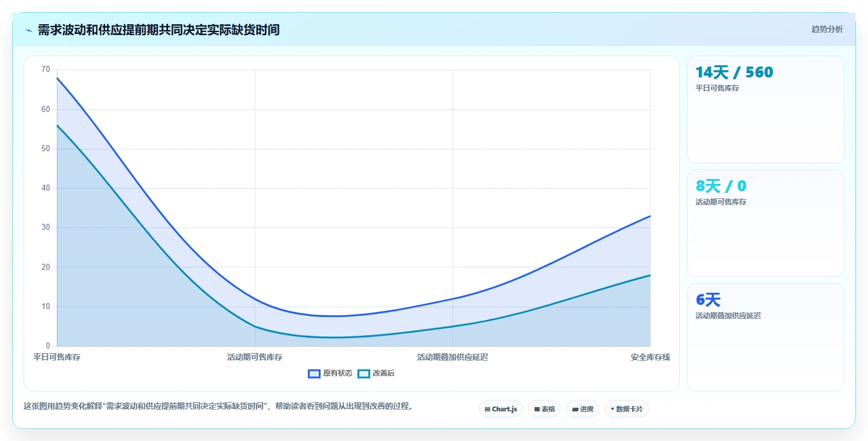Viewport: 868px width, 441px height.
Task: Click the lightning icon beside the chart title
Action: [28, 30]
